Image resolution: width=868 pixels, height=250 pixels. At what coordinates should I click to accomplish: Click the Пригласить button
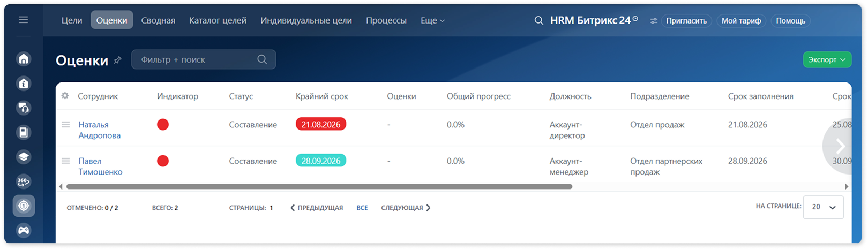click(x=686, y=21)
